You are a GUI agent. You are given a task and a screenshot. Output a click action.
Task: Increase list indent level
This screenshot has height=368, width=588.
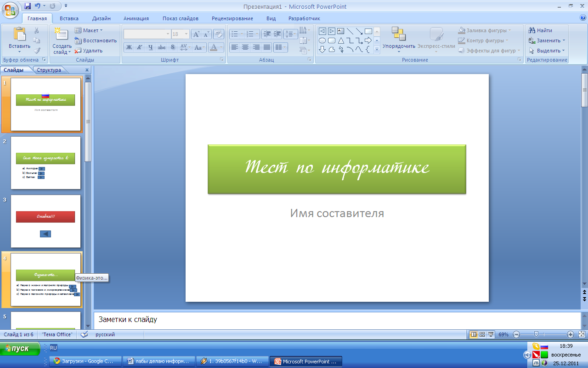point(277,34)
